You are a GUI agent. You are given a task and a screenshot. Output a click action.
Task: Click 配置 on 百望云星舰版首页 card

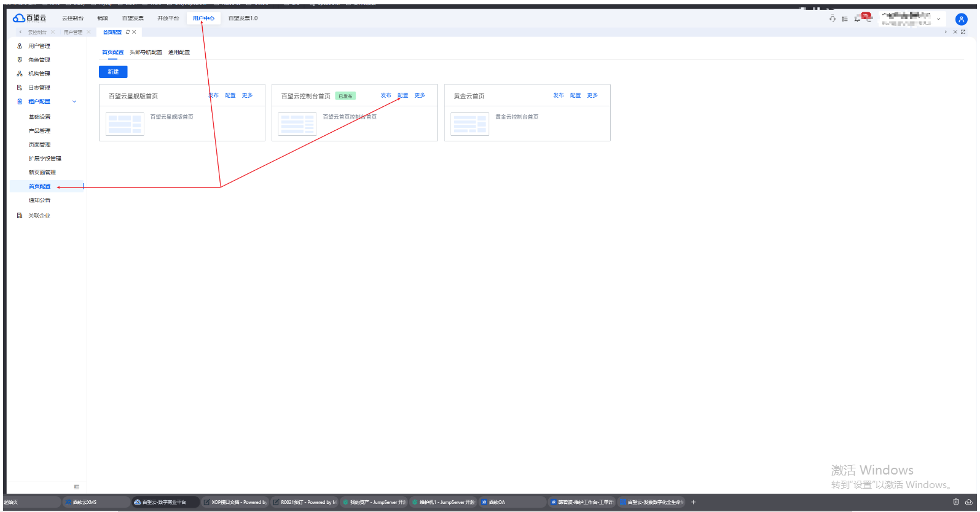click(230, 95)
